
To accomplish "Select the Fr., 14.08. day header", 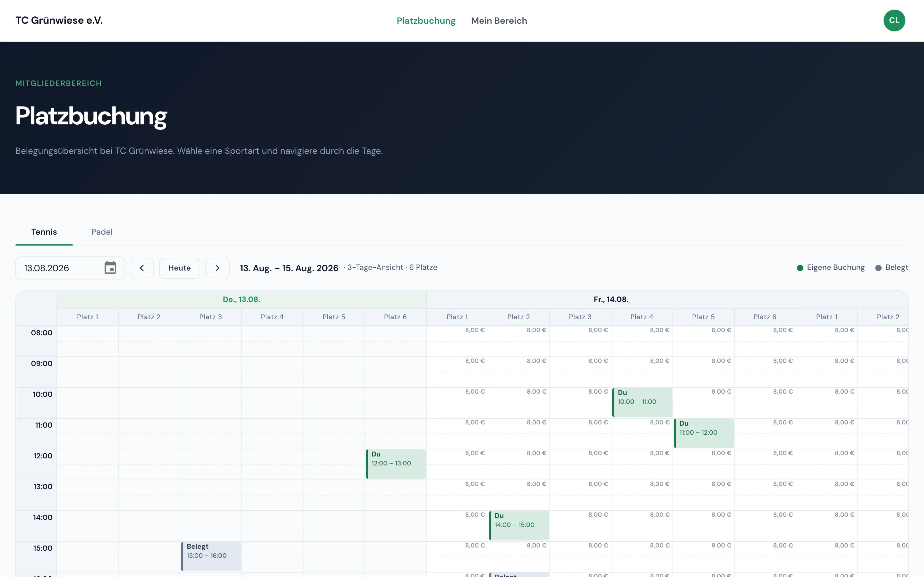I will coord(611,300).
